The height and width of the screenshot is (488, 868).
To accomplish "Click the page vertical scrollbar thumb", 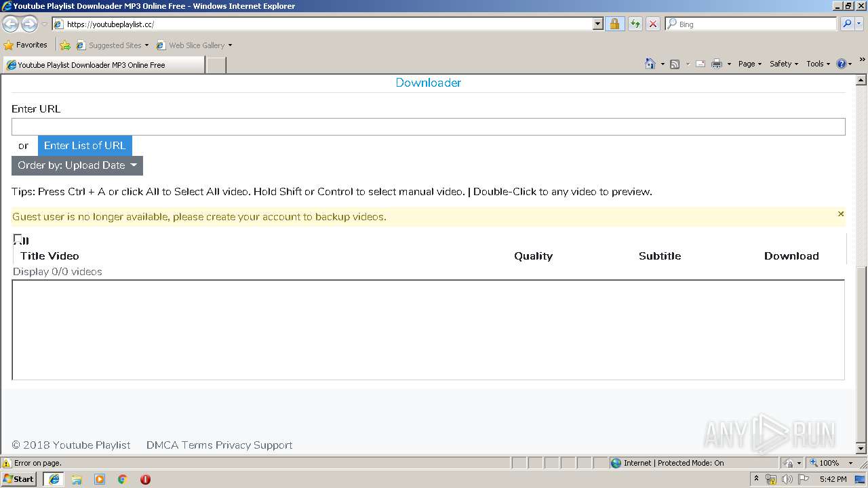I will pos(861,354).
